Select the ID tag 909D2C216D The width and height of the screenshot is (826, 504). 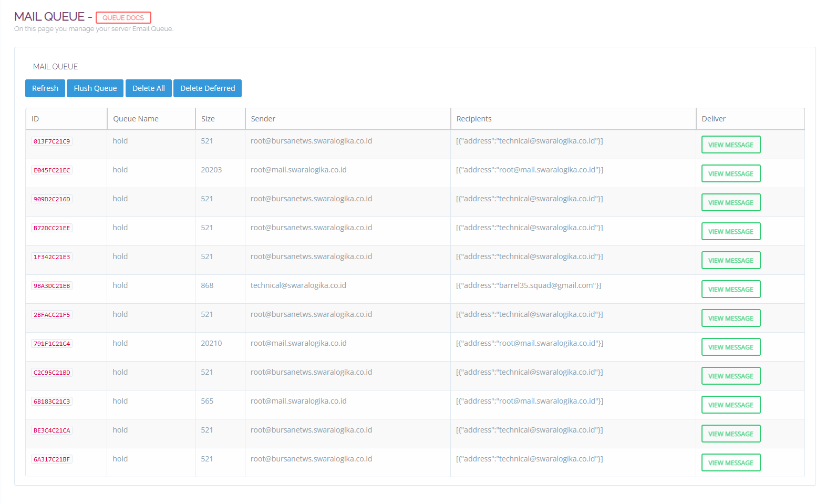[x=51, y=199]
